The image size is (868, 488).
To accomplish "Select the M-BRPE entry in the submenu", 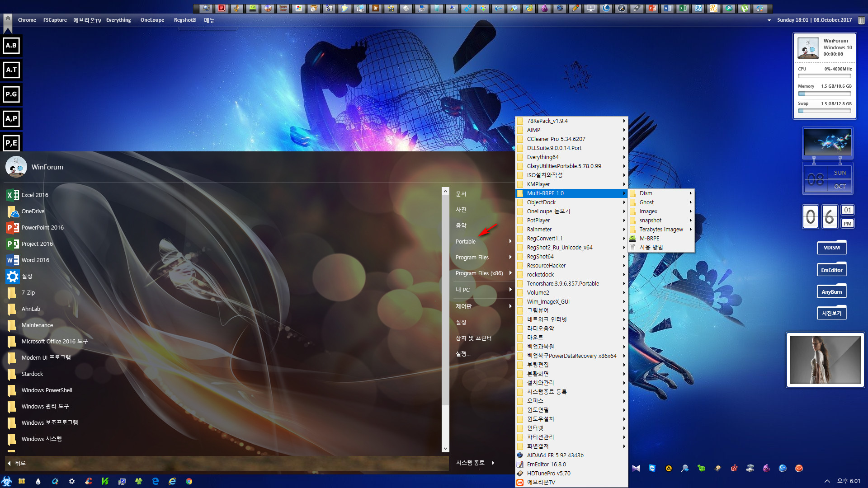I will [x=661, y=239].
